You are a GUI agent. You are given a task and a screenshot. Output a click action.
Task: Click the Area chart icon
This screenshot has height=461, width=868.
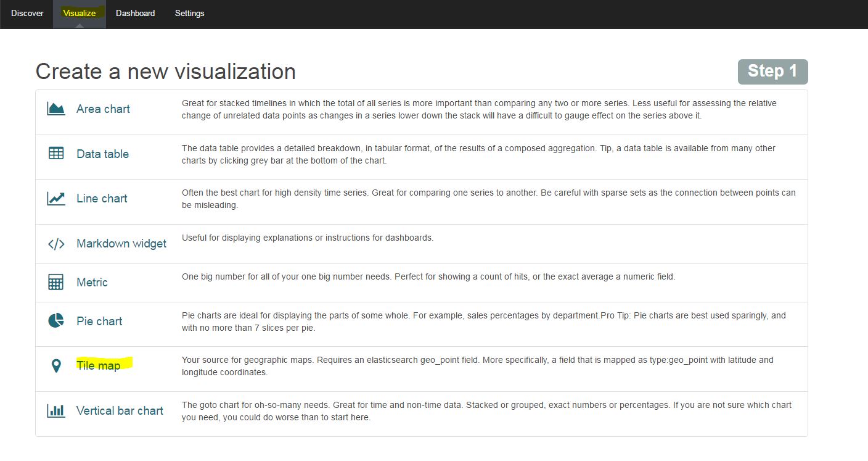(56, 109)
